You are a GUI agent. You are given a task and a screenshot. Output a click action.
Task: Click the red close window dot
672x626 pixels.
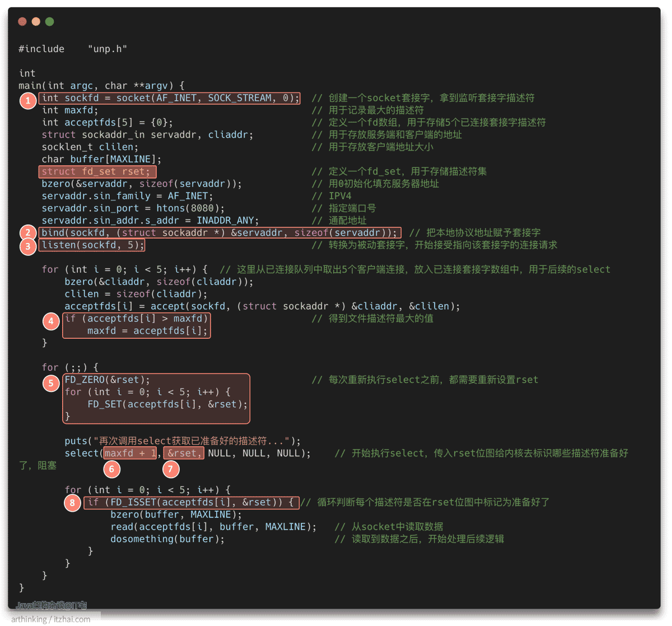(x=22, y=22)
